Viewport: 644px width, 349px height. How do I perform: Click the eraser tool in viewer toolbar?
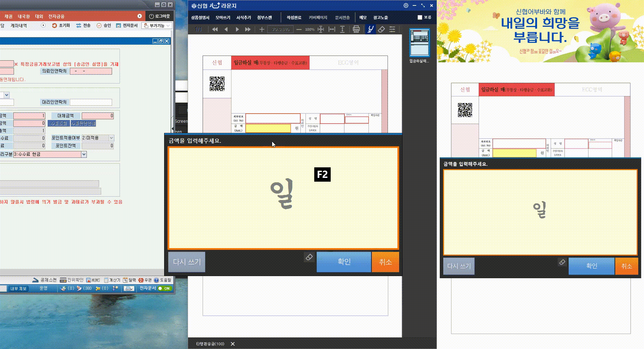pyautogui.click(x=381, y=29)
